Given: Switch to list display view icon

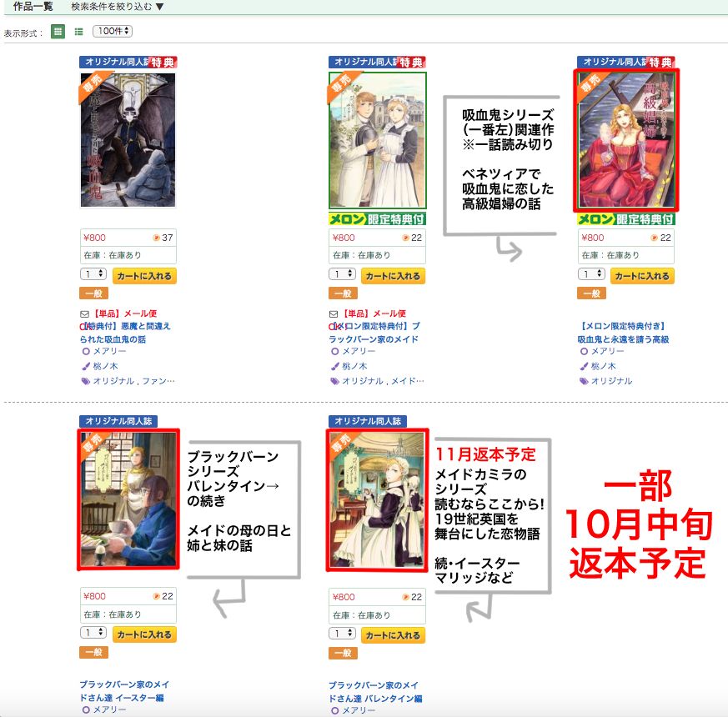Looking at the screenshot, I should (79, 32).
